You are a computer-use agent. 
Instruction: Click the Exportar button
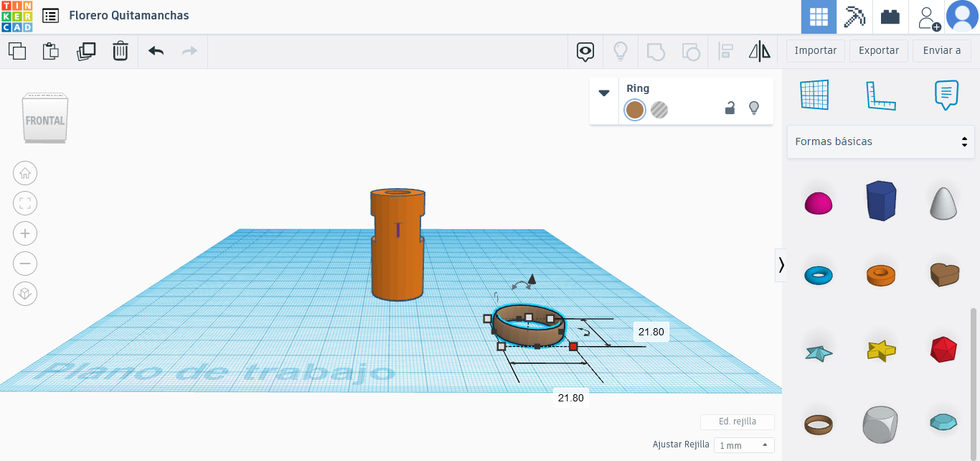coord(879,50)
